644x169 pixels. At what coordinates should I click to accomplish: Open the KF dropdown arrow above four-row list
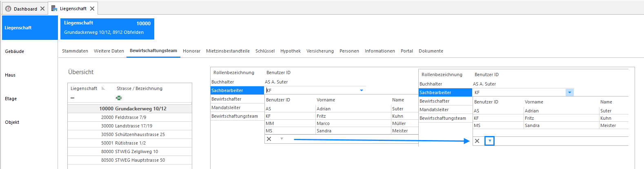coord(362,90)
